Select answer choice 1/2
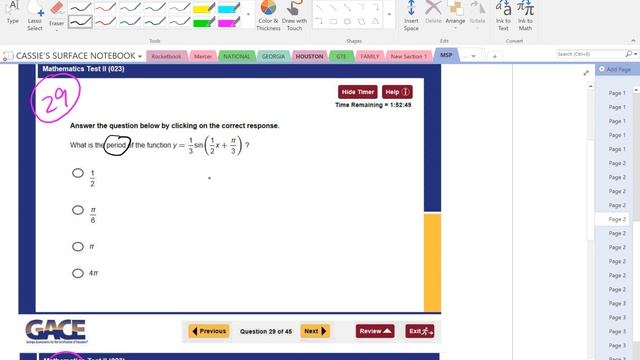Image resolution: width=640 pixels, height=360 pixels. point(78,173)
